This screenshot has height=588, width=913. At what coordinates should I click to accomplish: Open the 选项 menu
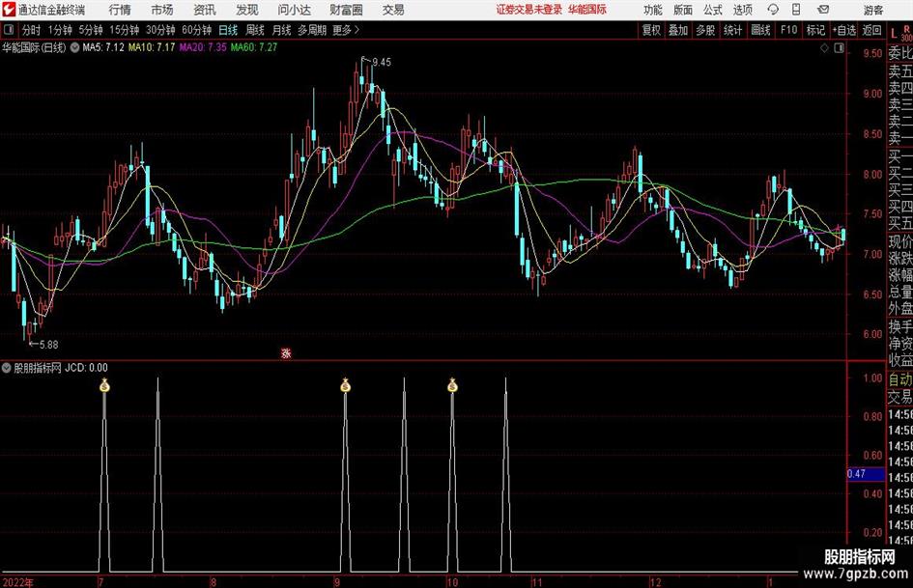pos(742,10)
